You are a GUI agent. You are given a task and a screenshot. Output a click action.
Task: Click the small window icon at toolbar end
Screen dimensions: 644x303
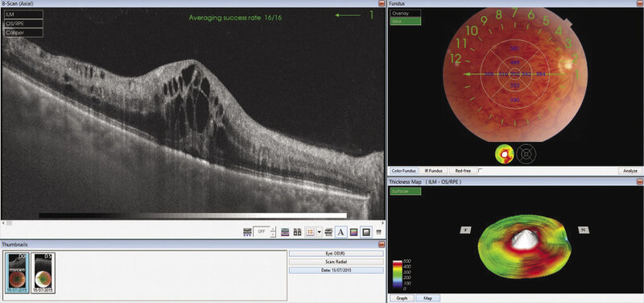click(x=378, y=232)
